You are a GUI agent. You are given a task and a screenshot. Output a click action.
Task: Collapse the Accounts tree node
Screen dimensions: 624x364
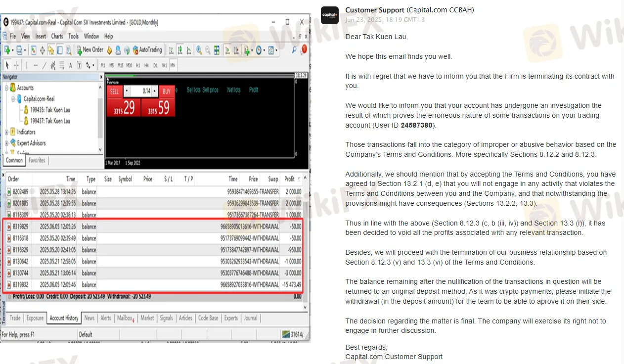(x=6, y=88)
